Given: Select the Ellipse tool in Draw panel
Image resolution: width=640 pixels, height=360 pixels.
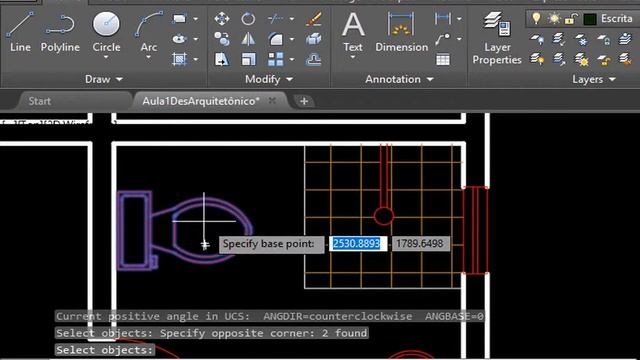Looking at the screenshot, I should click(x=179, y=39).
